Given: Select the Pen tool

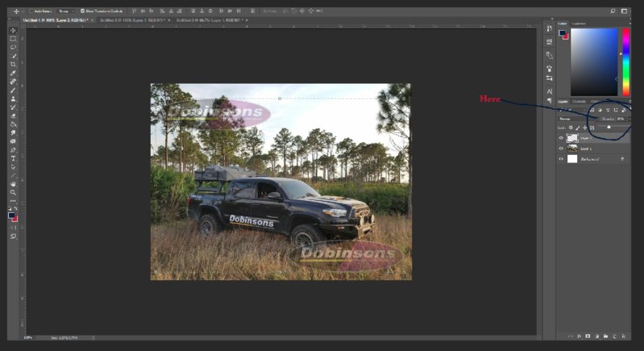Looking at the screenshot, I should click(13, 150).
